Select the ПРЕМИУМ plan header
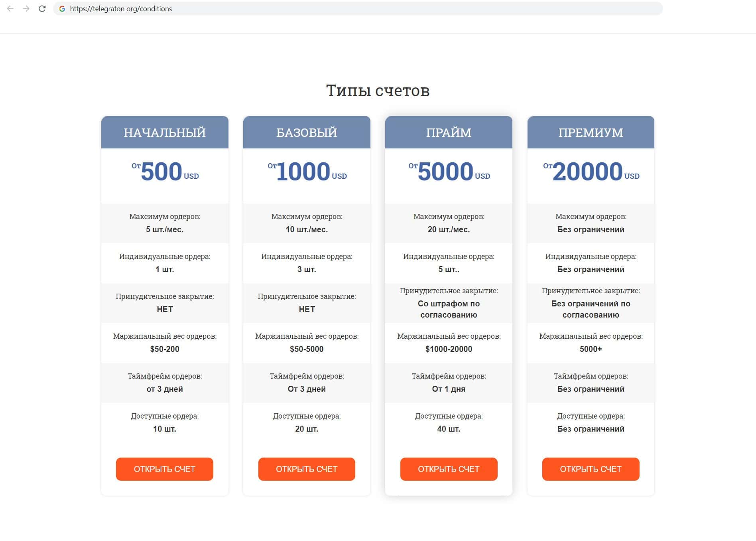756x541 pixels. pos(591,132)
